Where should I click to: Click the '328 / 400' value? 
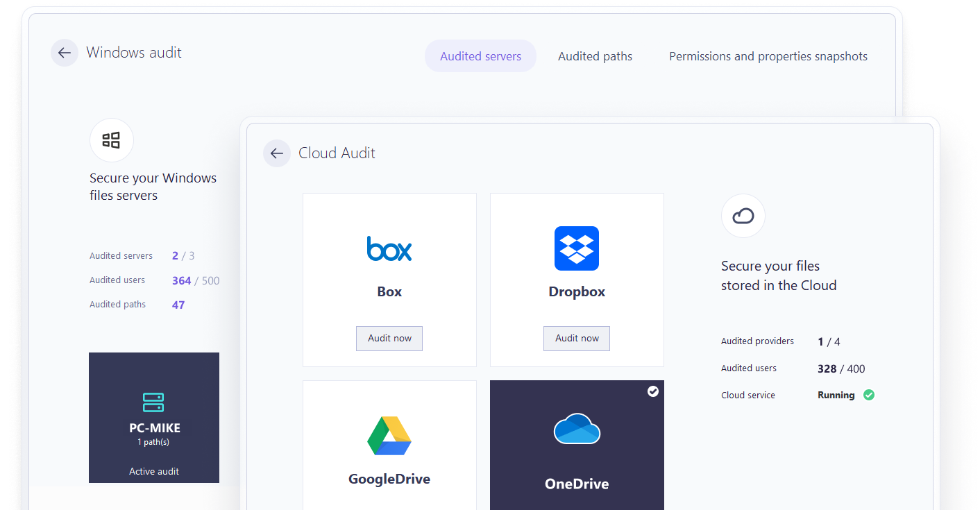click(841, 369)
